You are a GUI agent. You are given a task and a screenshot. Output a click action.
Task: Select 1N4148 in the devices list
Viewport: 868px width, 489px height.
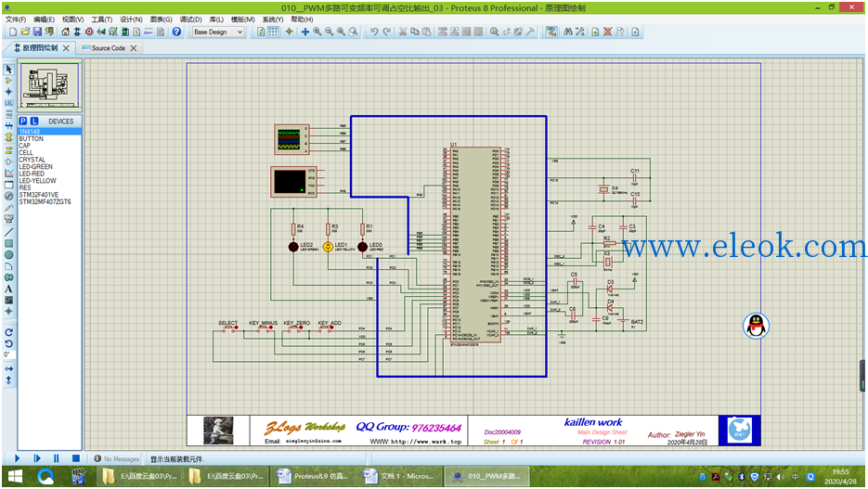pyautogui.click(x=50, y=132)
